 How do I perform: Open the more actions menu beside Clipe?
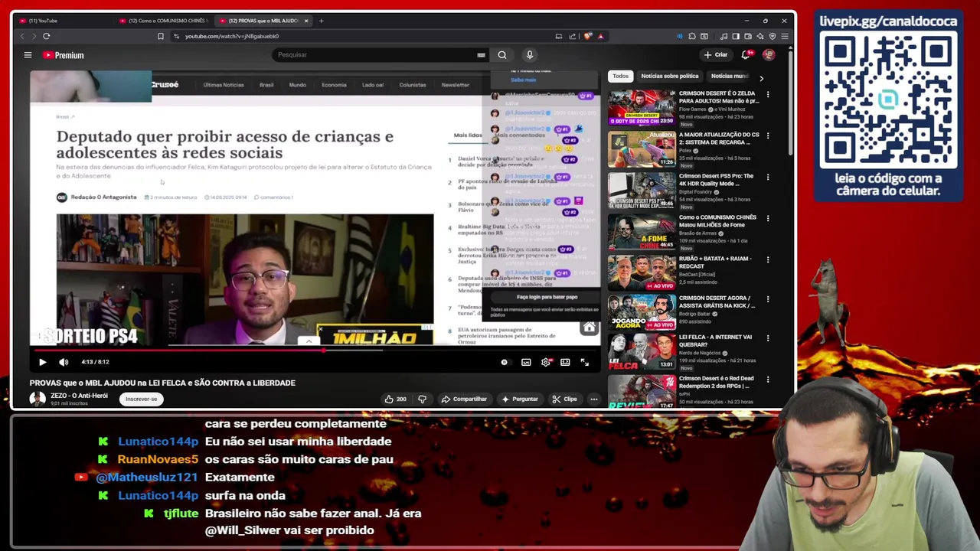pyautogui.click(x=593, y=399)
